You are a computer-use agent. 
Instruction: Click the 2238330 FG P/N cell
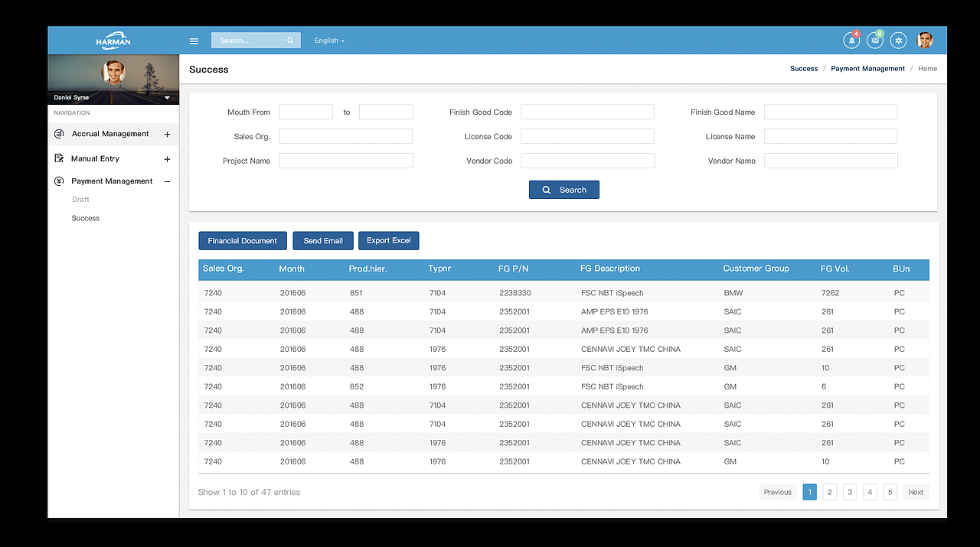[x=515, y=293]
